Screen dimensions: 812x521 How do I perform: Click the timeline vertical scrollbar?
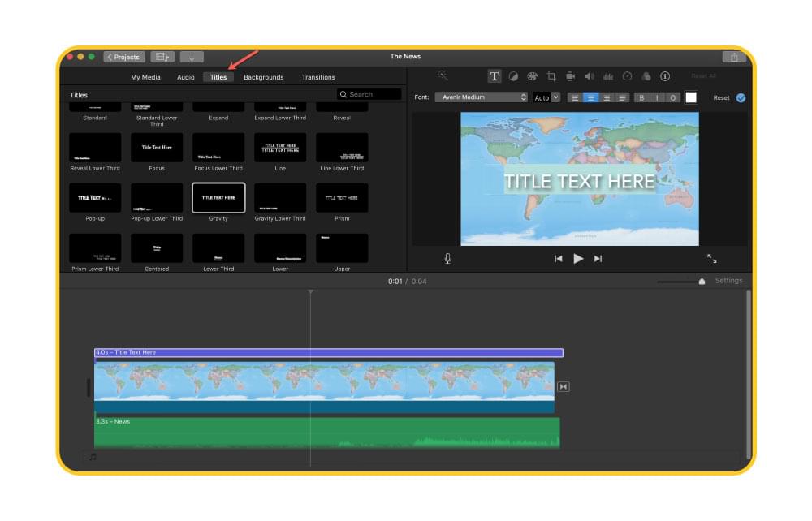(749, 375)
